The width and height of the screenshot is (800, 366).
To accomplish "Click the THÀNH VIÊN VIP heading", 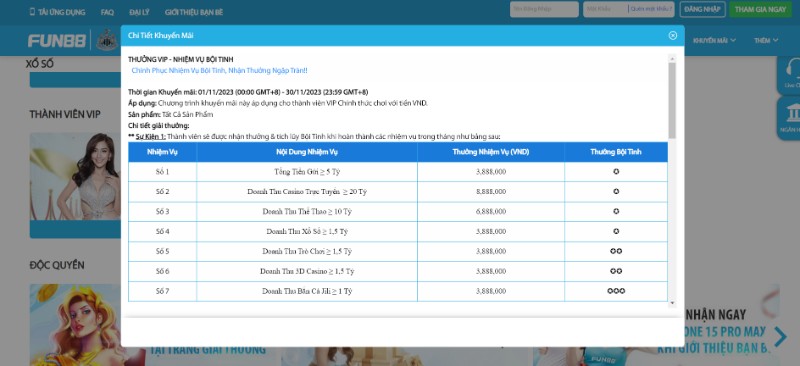I will click(65, 114).
